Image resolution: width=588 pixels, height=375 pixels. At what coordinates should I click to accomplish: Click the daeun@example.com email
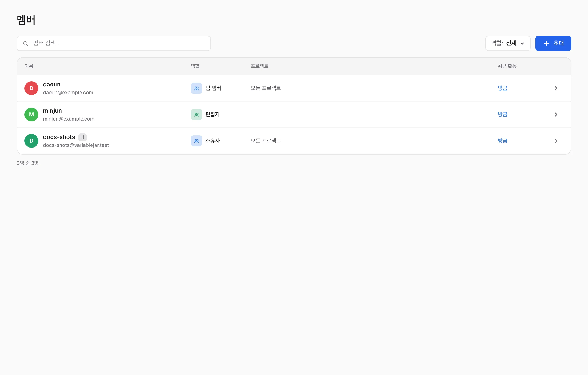pyautogui.click(x=68, y=93)
